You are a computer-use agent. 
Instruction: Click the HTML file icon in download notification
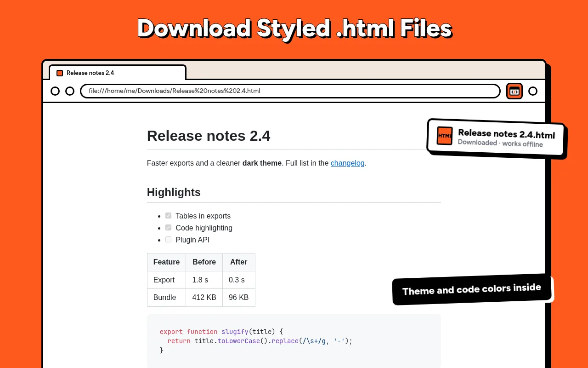click(445, 136)
